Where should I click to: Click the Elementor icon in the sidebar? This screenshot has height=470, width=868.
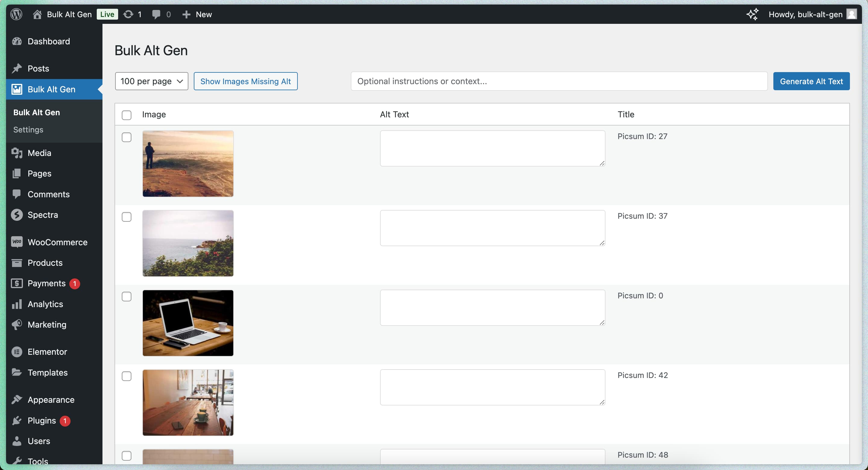[17, 352]
